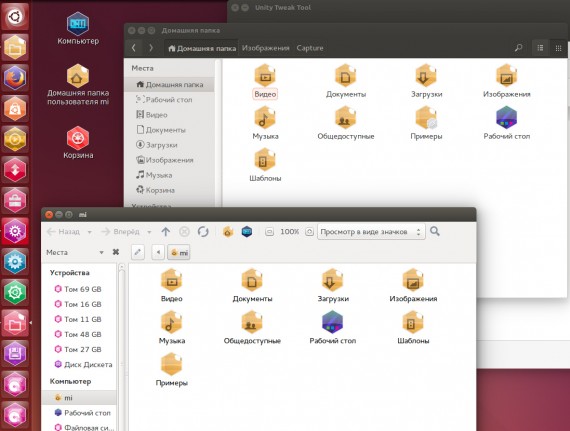The width and height of the screenshot is (570, 431).
Task: Toggle the location entry pencil button
Action: coord(137,252)
